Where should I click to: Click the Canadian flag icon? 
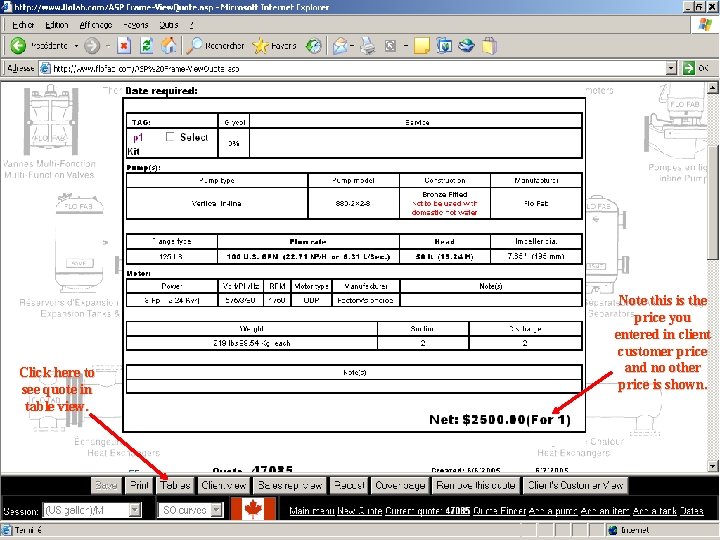[253, 509]
